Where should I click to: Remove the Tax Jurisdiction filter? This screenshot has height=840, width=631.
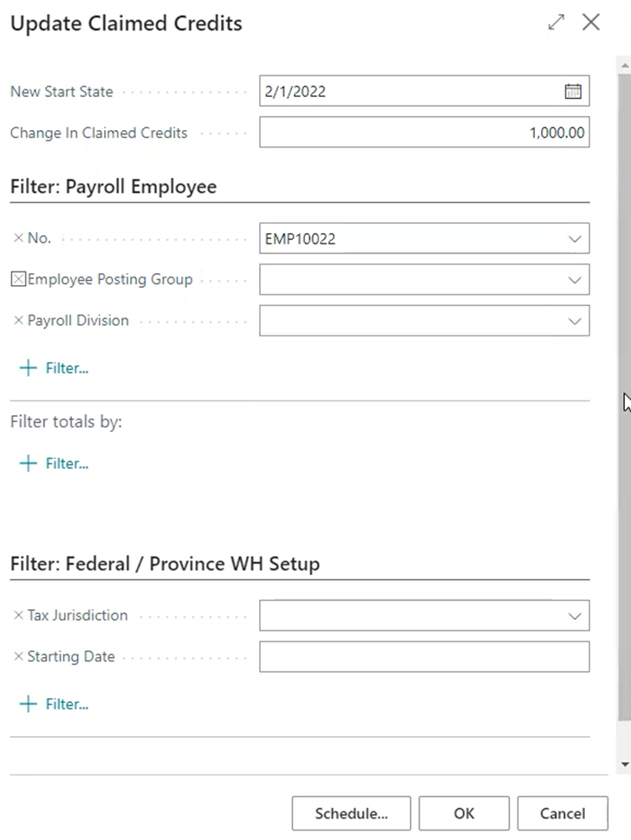click(x=18, y=615)
